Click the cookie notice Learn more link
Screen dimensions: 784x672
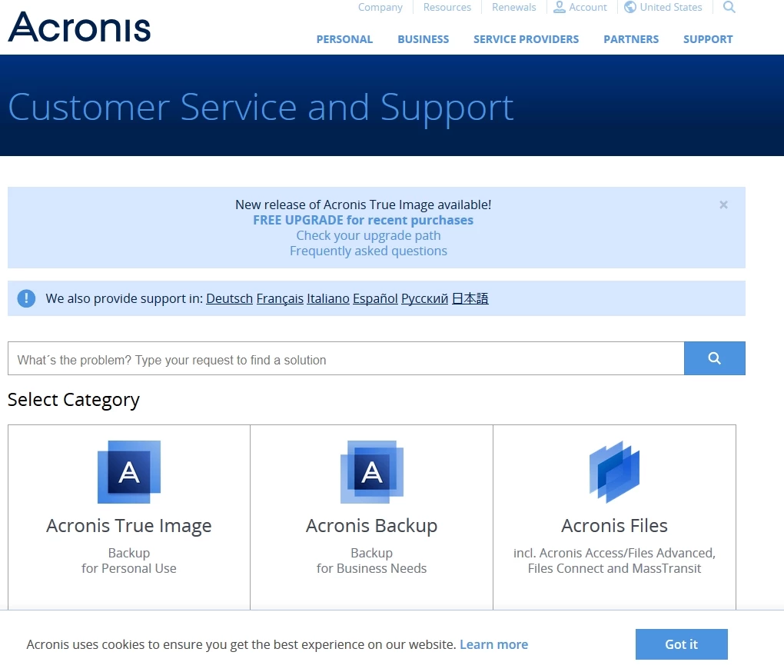493,644
